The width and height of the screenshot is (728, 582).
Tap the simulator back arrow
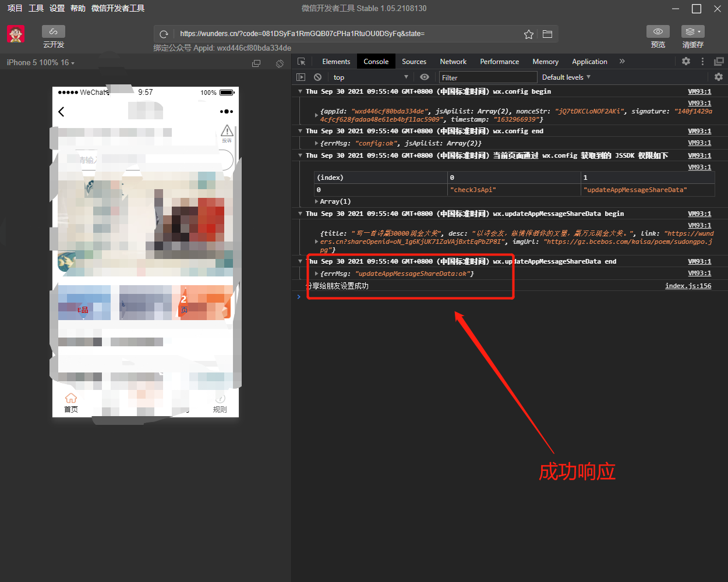[x=61, y=111]
